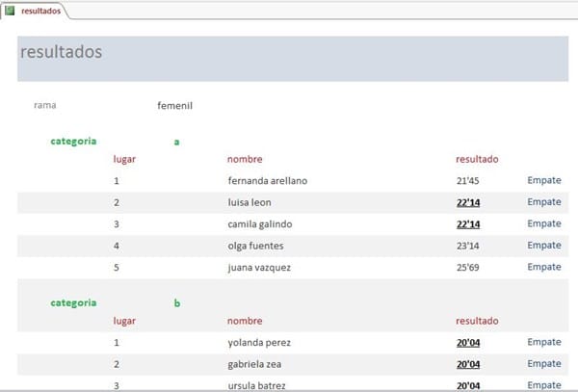Click Empate link for juana vazquez

(544, 267)
